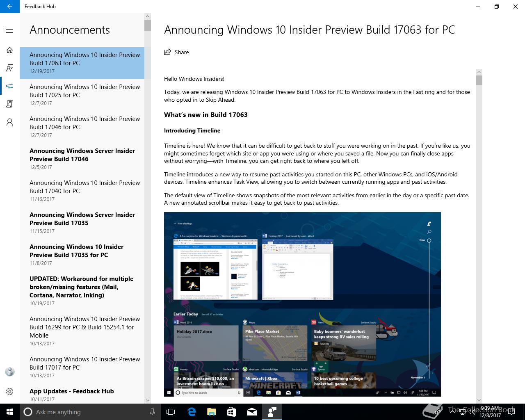Viewport: 525px width, 420px height.
Task: Open Mail app from the taskbar
Action: click(251, 412)
